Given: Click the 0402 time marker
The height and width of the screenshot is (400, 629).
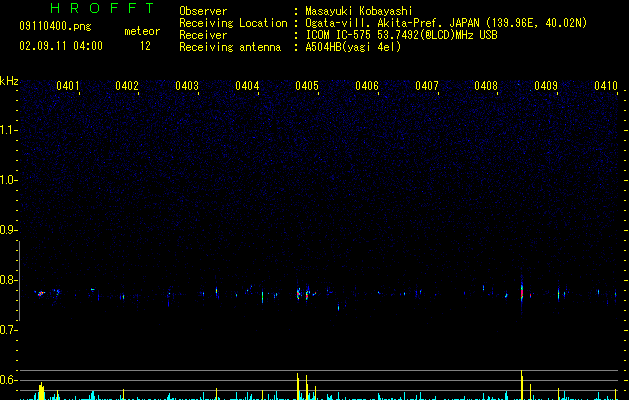Looking at the screenshot, I should [127, 86].
